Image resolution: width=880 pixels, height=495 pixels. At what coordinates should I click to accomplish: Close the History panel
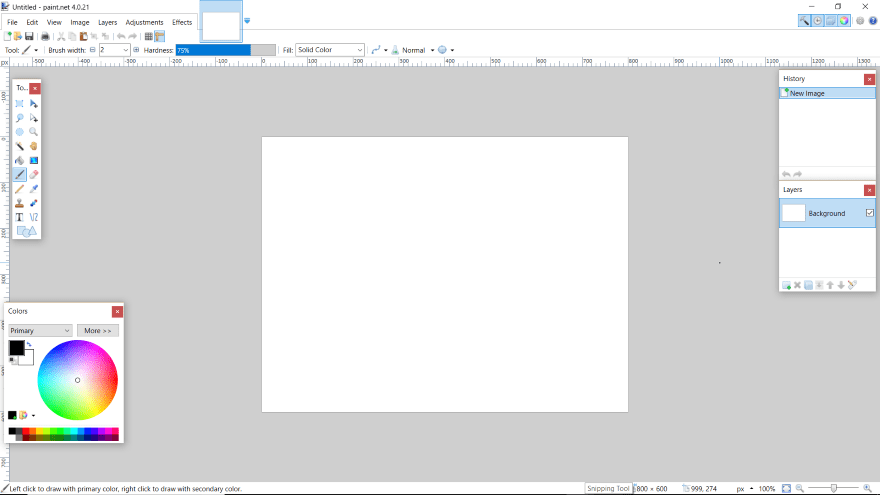click(x=869, y=79)
